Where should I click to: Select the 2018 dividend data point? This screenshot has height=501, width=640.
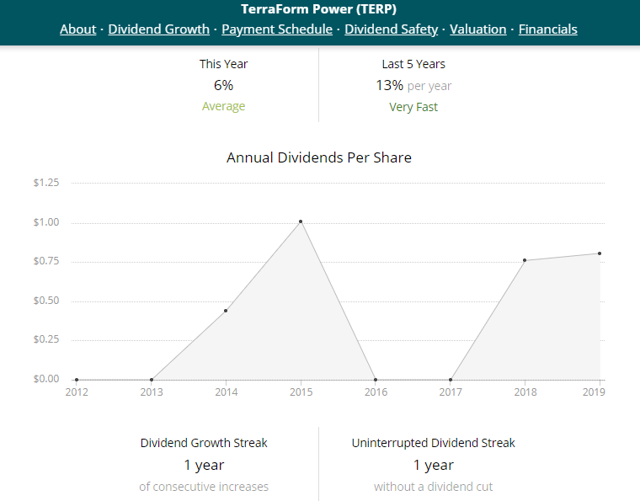point(524,260)
